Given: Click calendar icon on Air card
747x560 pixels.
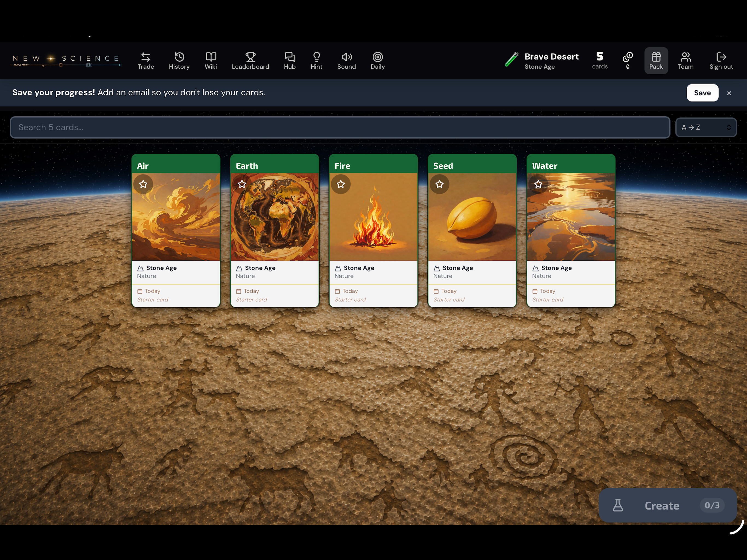Looking at the screenshot, I should tap(140, 291).
